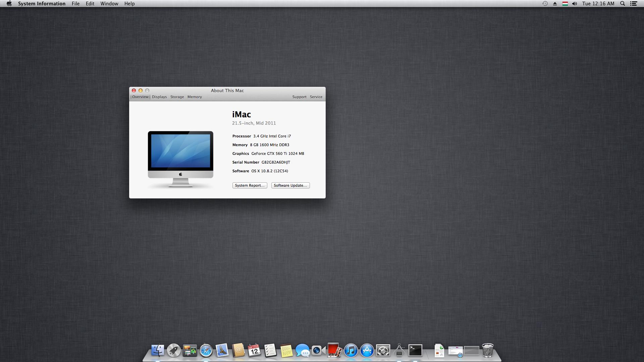
Task: Open Contacts address book in dock
Action: click(238, 351)
